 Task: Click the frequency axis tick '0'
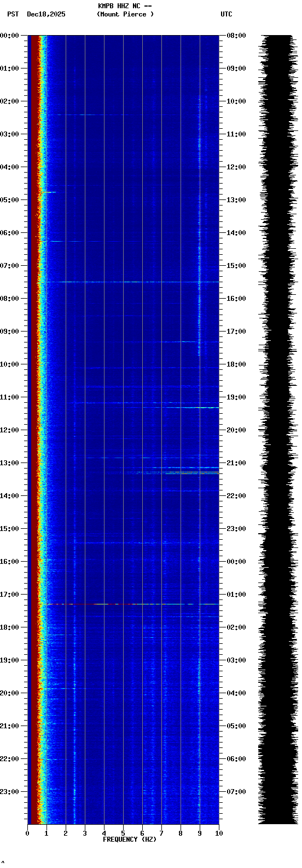27,833
